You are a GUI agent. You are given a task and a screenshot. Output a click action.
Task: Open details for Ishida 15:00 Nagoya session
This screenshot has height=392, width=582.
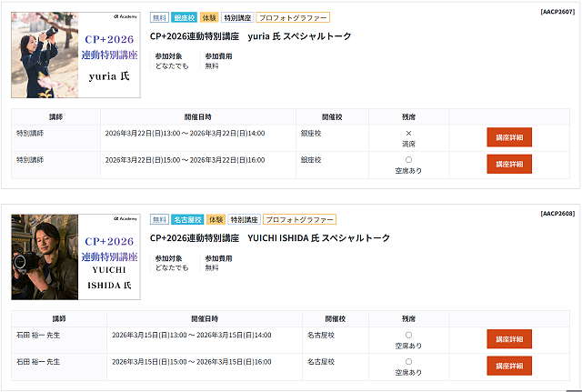tap(508, 366)
